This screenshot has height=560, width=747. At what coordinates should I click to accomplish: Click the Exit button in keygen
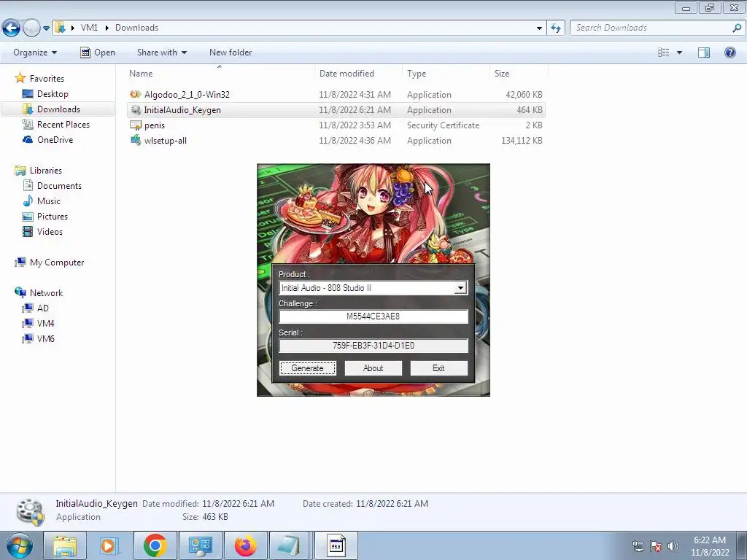point(438,368)
